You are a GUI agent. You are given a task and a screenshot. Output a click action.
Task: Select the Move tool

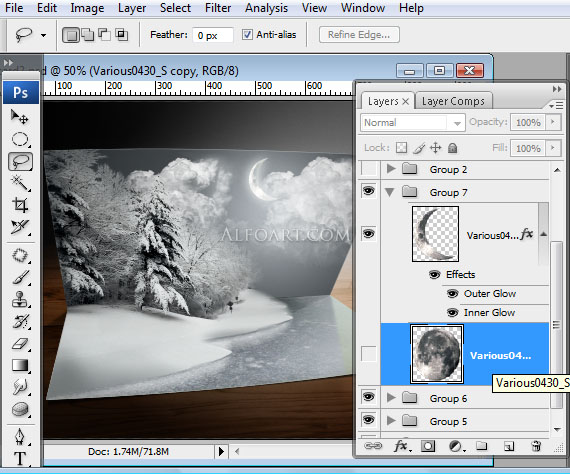(20, 117)
